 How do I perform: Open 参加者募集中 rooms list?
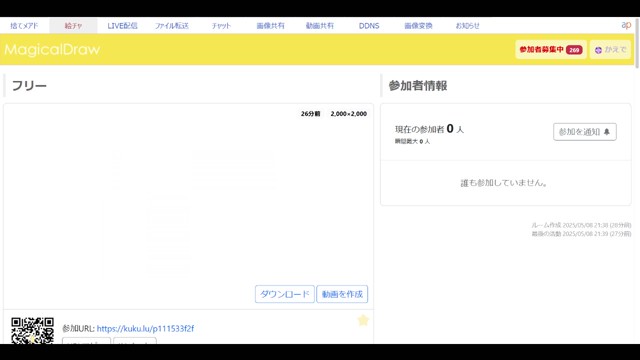[x=551, y=50]
